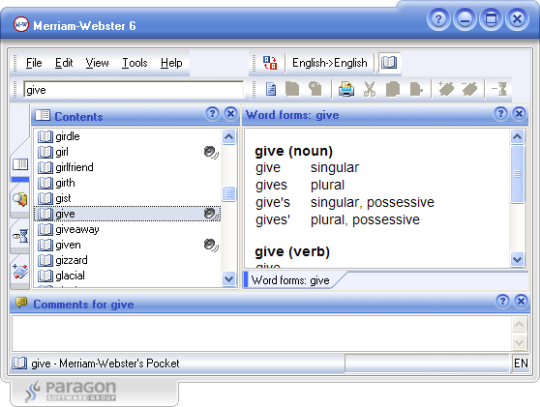Close the Comments for give panel
This screenshot has height=407, width=540.
click(521, 301)
